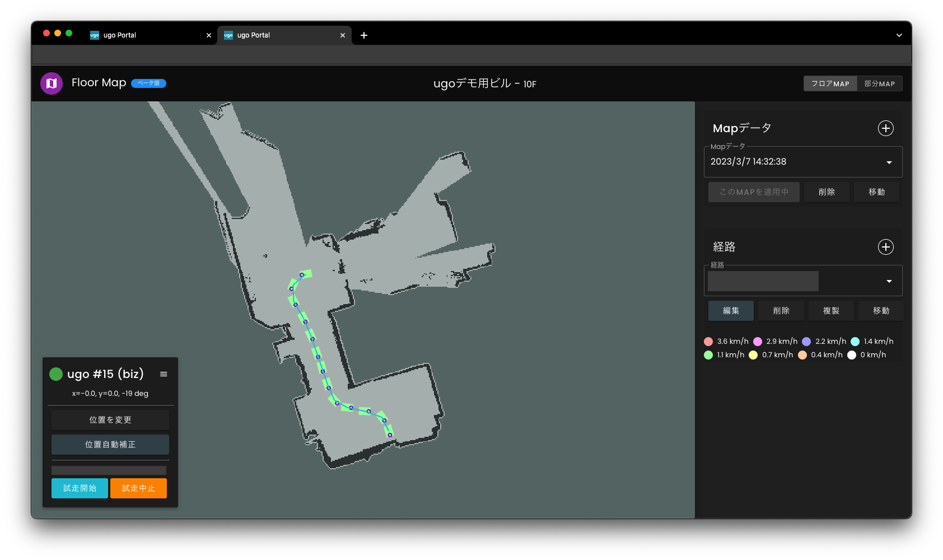Click the ugoデモ用ビル - 10F title

click(485, 83)
